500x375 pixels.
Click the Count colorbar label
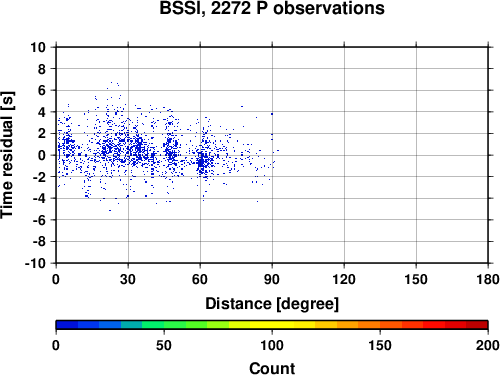272,368
